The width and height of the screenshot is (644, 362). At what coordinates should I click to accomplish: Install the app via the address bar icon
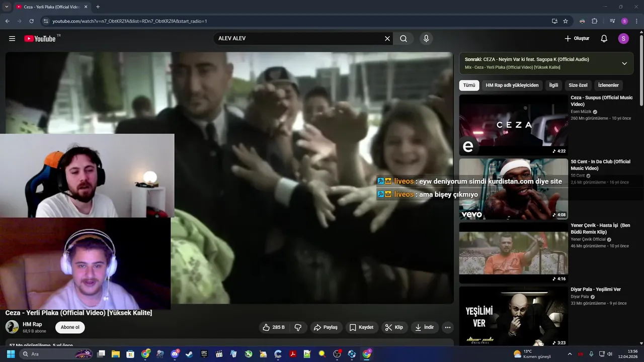(554, 21)
